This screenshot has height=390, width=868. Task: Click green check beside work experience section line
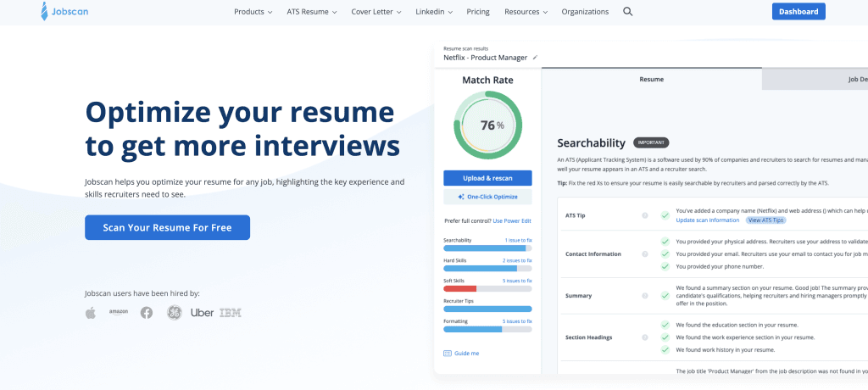pos(665,337)
